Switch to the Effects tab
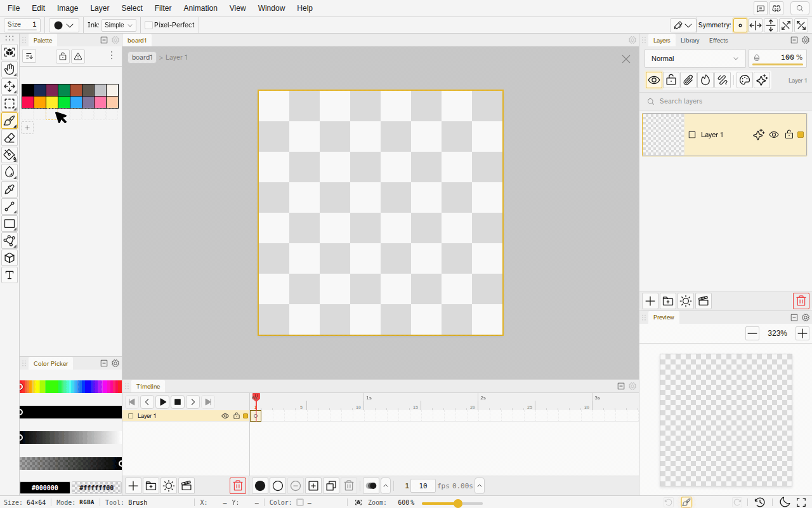 [x=719, y=40]
